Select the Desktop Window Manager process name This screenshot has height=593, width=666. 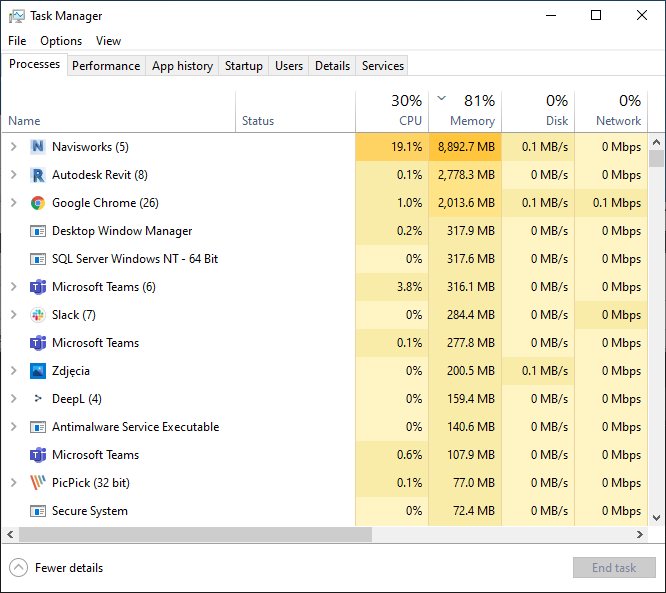click(x=122, y=231)
